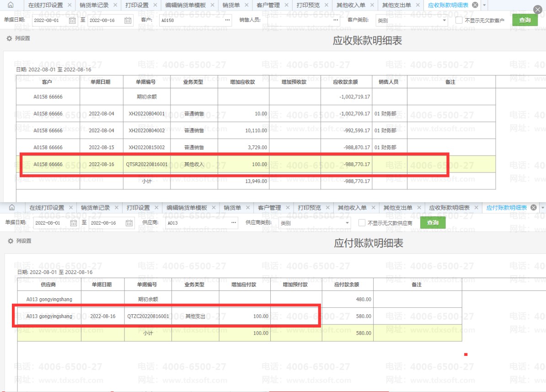The width and height of the screenshot is (546, 392).
Task: Click the ellipsis browse button in the 客户 field
Action: pos(227,21)
